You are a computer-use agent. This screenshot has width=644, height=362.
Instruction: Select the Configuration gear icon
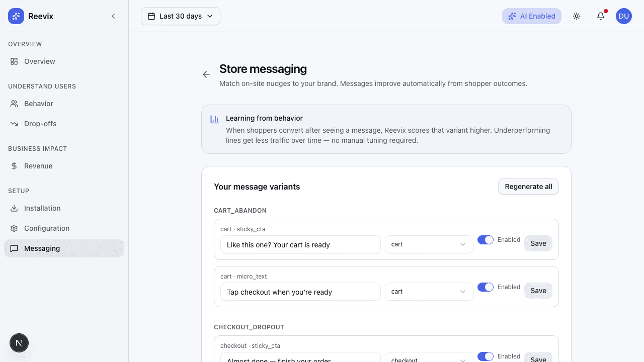[14, 228]
